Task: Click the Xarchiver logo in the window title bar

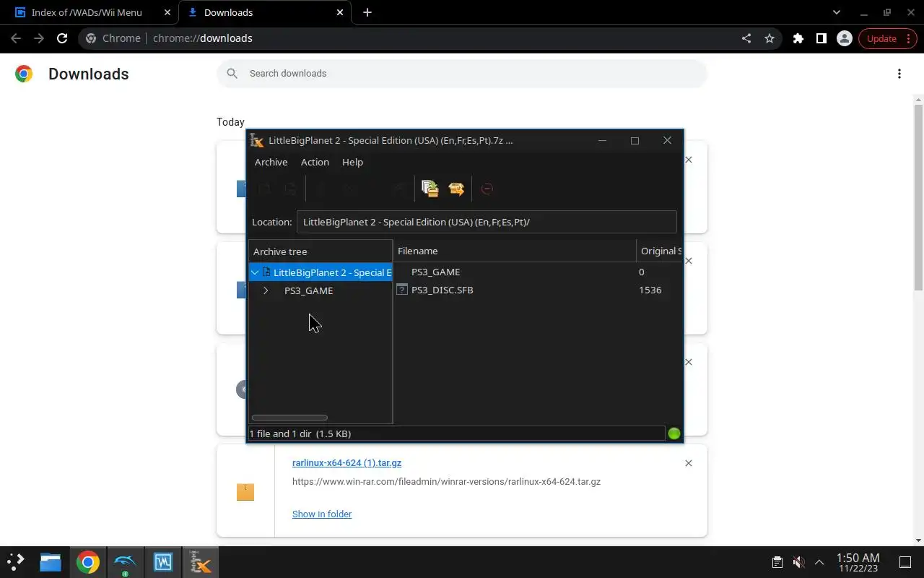Action: click(x=257, y=140)
